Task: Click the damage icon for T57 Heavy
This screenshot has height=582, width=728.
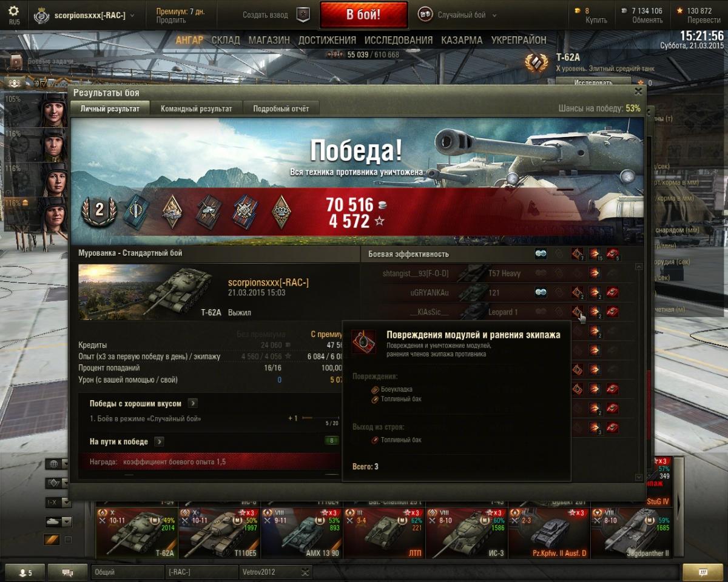Action: (595, 273)
